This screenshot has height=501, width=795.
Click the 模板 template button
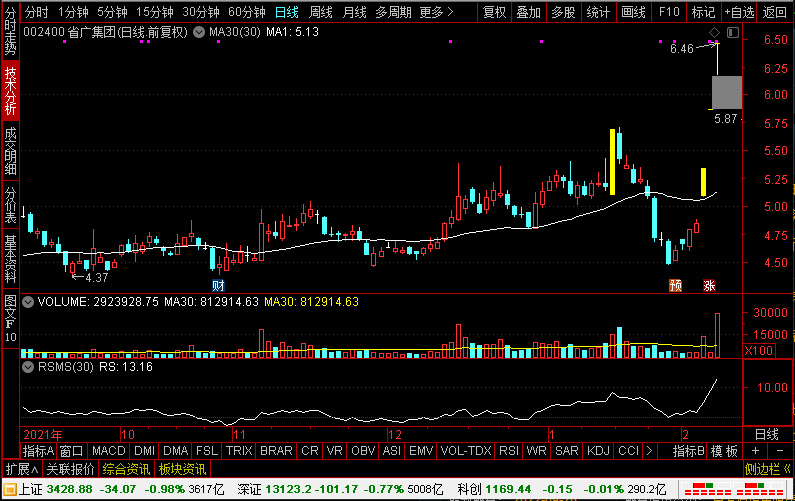point(724,451)
